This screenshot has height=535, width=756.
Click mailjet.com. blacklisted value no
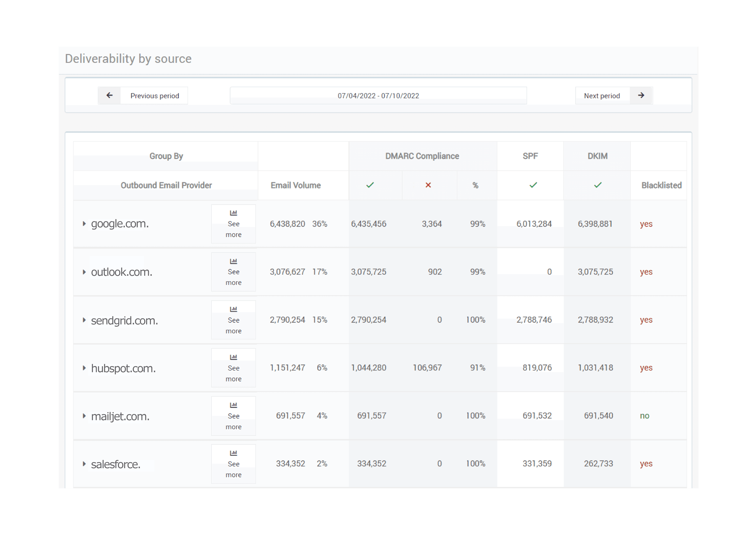coord(644,416)
